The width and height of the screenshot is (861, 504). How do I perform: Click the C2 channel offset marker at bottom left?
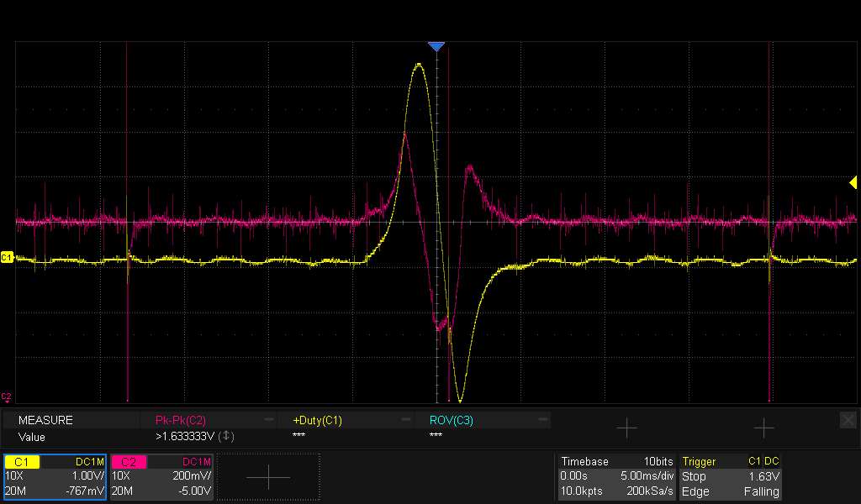click(7, 396)
